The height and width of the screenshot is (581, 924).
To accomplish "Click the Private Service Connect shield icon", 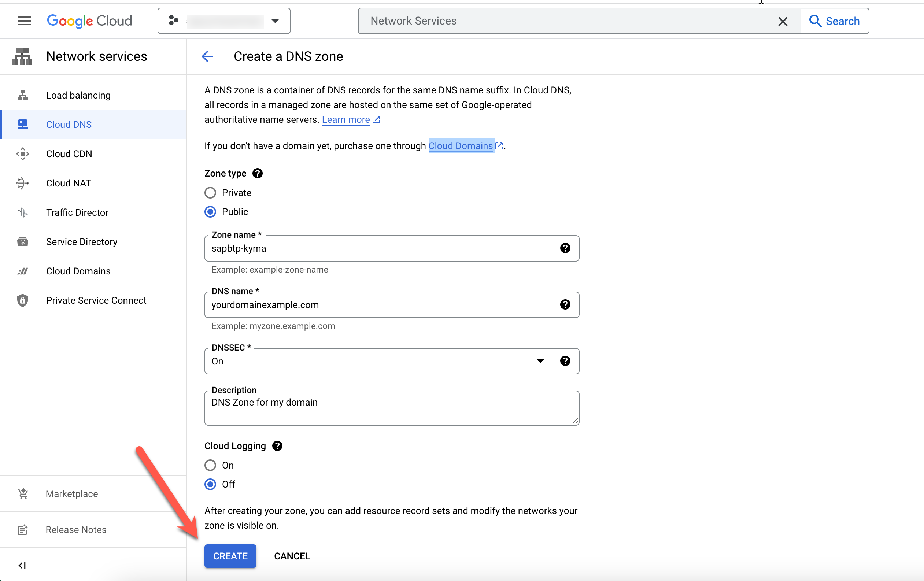I will pyautogui.click(x=23, y=300).
